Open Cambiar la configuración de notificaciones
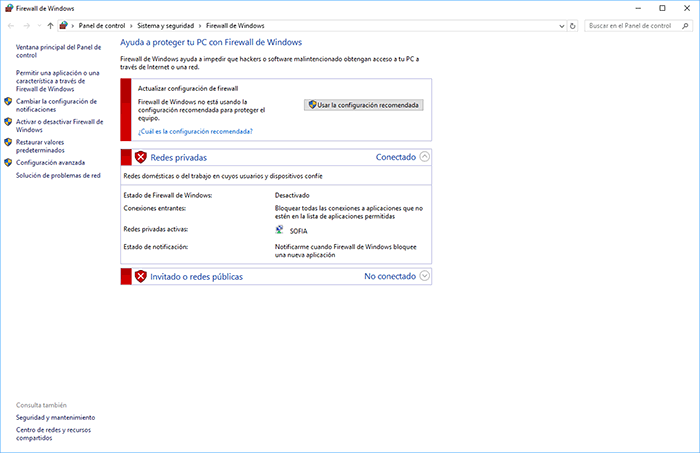Screen dimensions: 700x453 click(x=56, y=105)
